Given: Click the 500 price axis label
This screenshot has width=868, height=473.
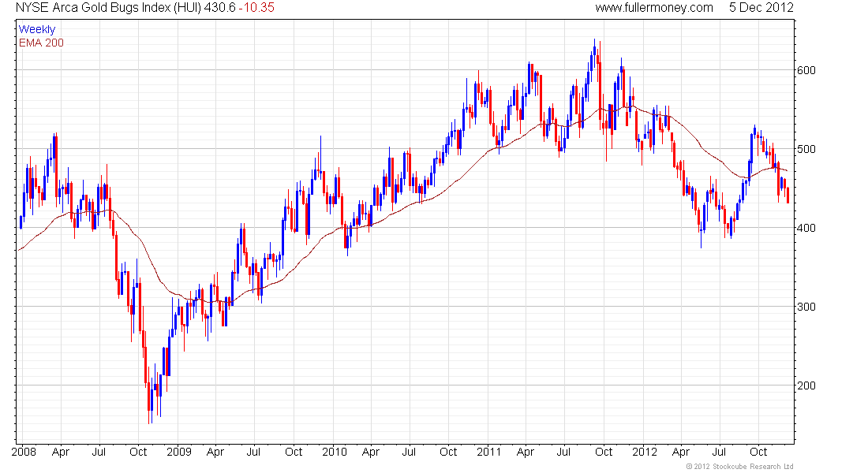Looking at the screenshot, I should (806, 149).
